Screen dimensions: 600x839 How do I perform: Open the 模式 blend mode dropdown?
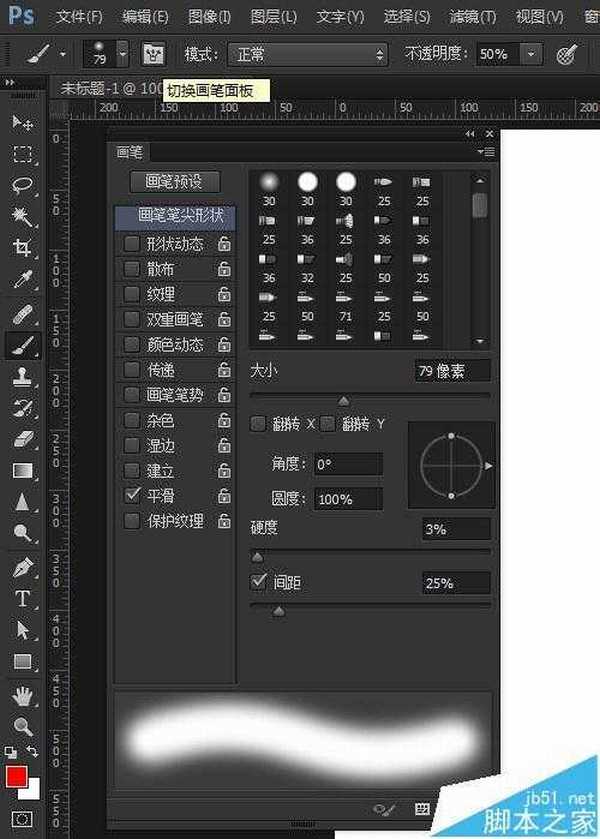[x=307, y=54]
